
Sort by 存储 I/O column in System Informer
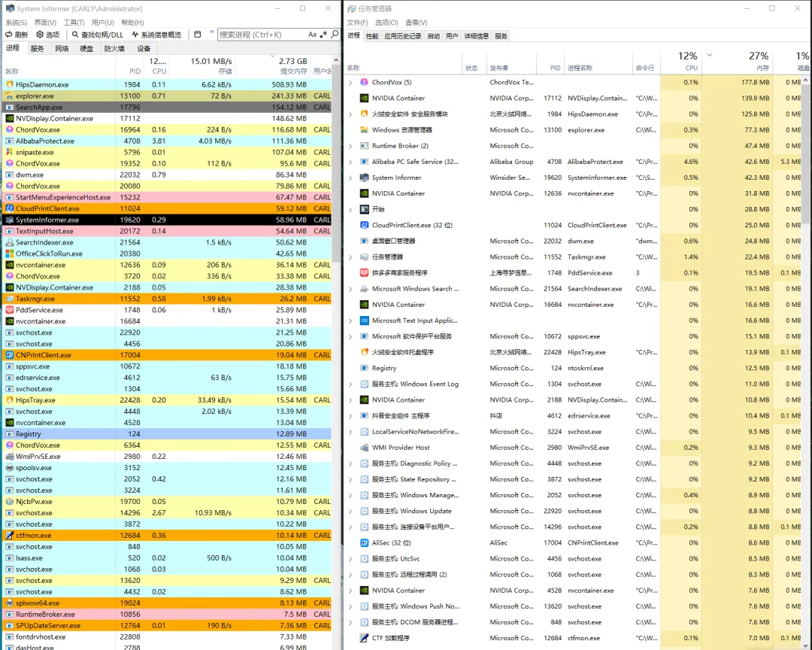(202, 66)
